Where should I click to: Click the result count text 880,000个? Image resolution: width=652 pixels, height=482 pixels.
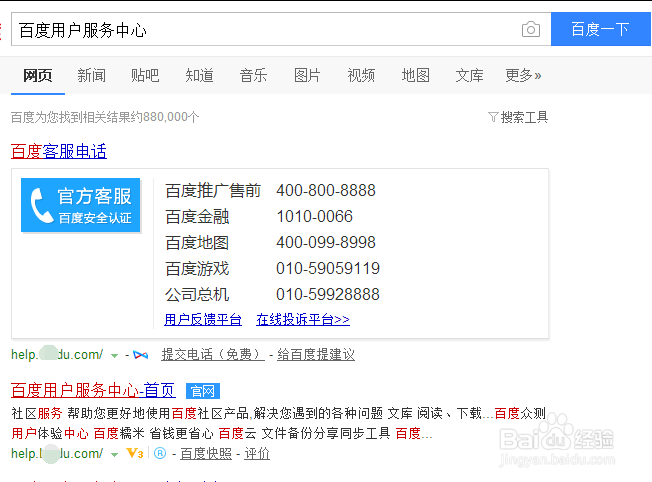click(171, 117)
